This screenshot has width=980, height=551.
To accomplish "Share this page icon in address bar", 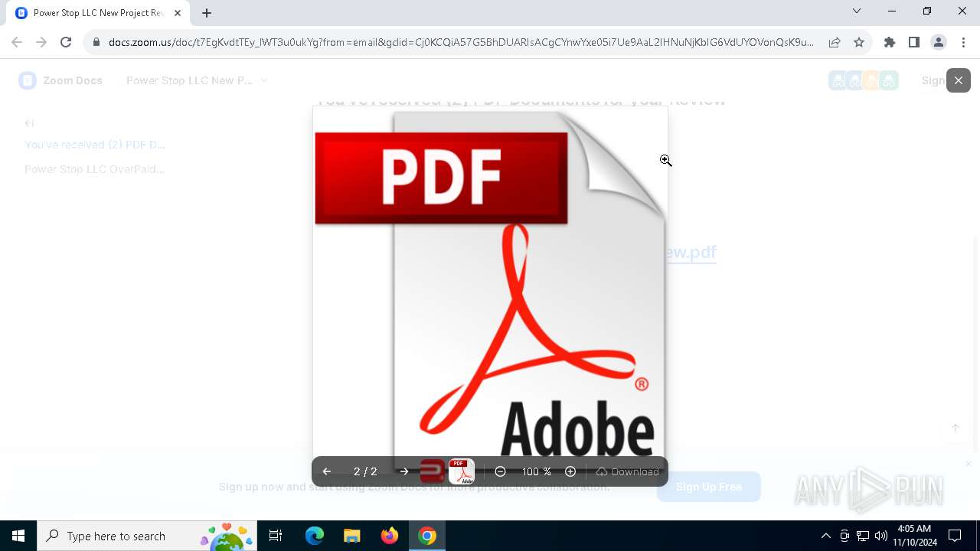I will [x=835, y=42].
